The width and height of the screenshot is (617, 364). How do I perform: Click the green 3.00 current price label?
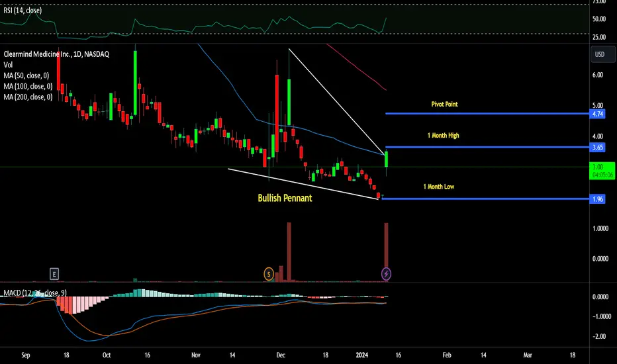(x=602, y=171)
